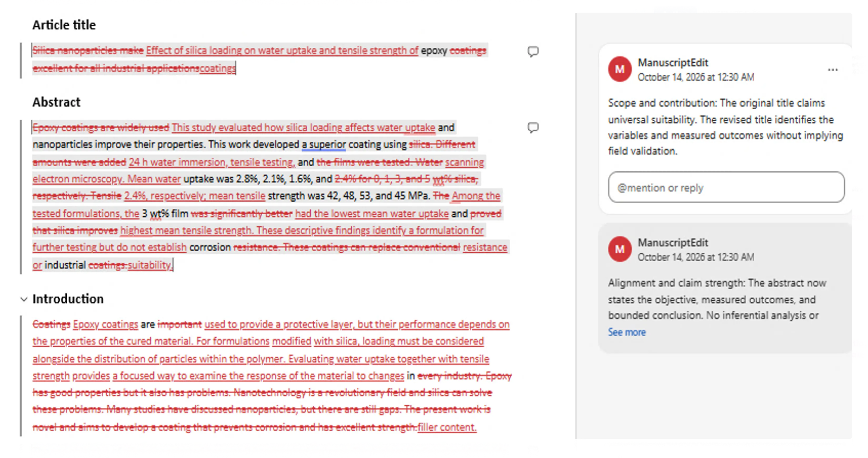Click the Article title heading
This screenshot has height=458, width=868.
click(64, 25)
